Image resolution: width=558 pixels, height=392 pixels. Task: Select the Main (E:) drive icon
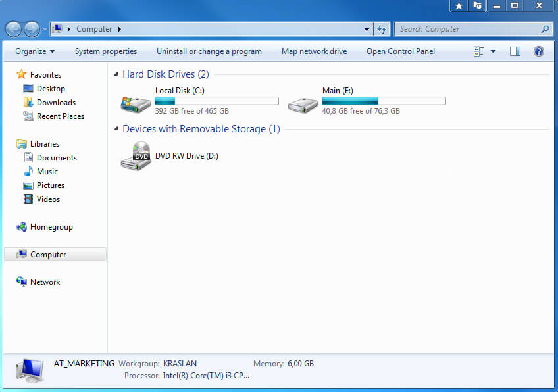click(303, 105)
